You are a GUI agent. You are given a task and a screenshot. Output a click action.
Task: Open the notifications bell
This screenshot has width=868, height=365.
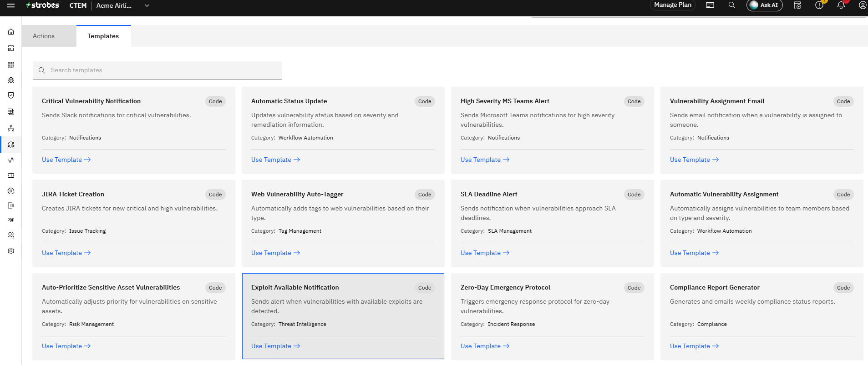pos(841,5)
